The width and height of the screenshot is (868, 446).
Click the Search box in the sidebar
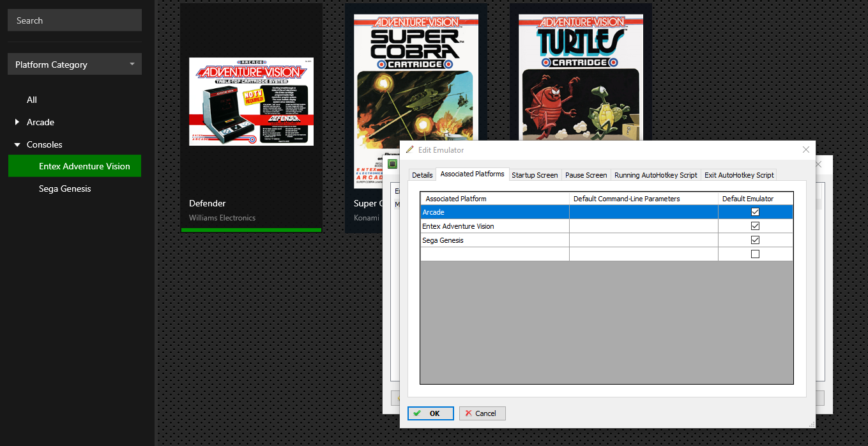(x=75, y=20)
